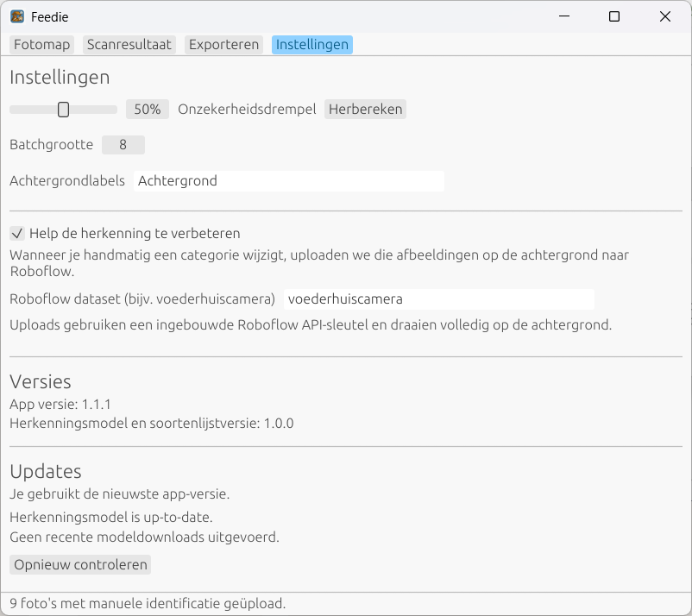Click the slider track right of the handle
Screen dimensions: 692x616
click(95, 110)
